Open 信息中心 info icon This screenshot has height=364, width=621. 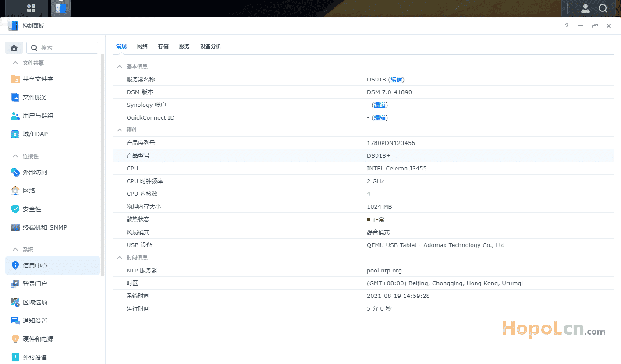(x=15, y=265)
